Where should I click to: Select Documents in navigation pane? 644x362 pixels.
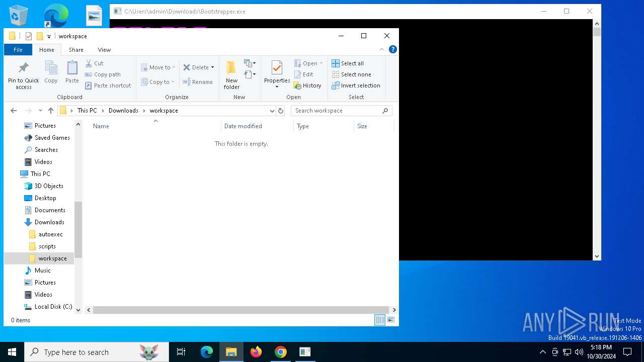point(50,210)
